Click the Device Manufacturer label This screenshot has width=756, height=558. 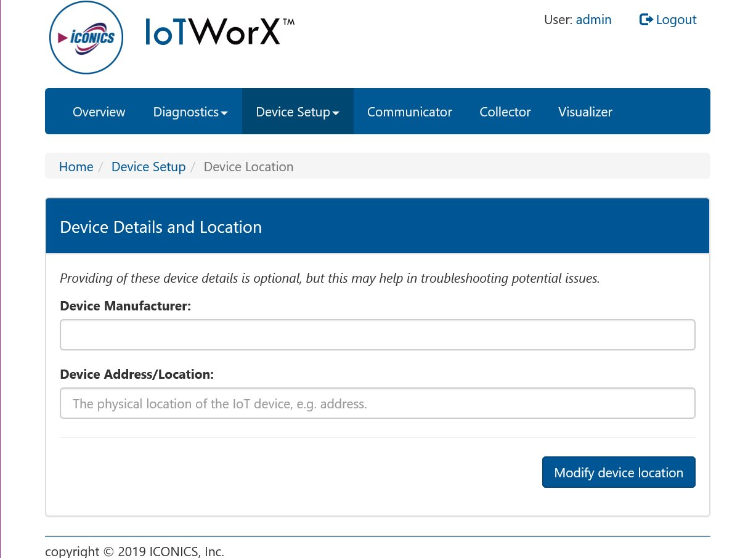point(125,306)
